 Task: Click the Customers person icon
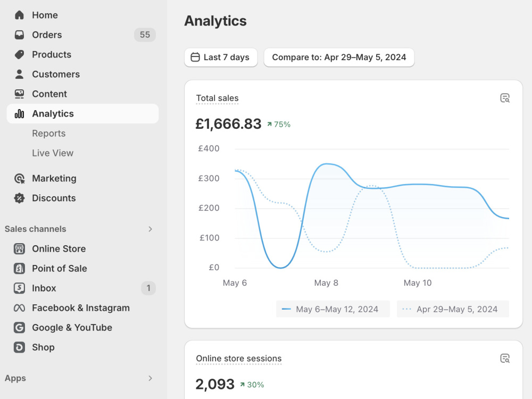click(x=19, y=74)
